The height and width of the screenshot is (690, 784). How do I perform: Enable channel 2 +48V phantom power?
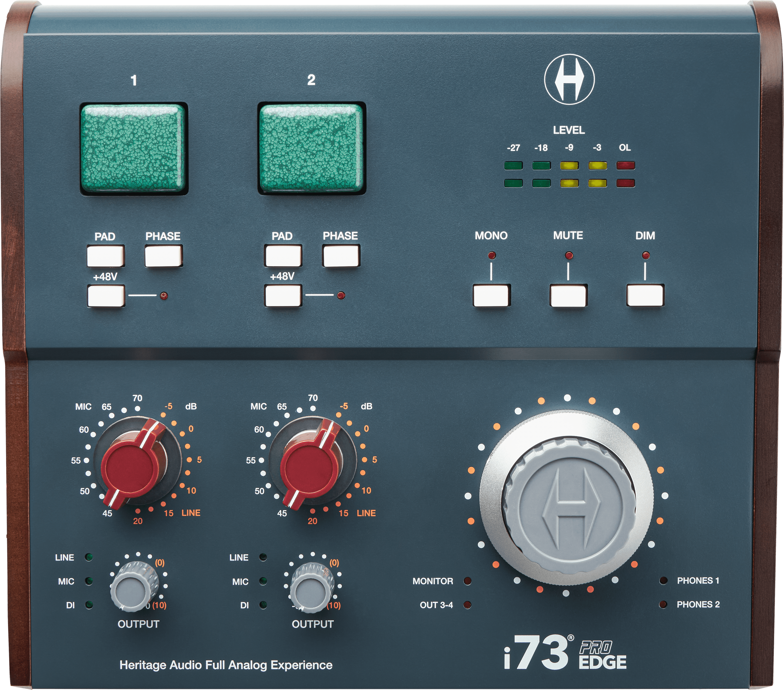(283, 295)
